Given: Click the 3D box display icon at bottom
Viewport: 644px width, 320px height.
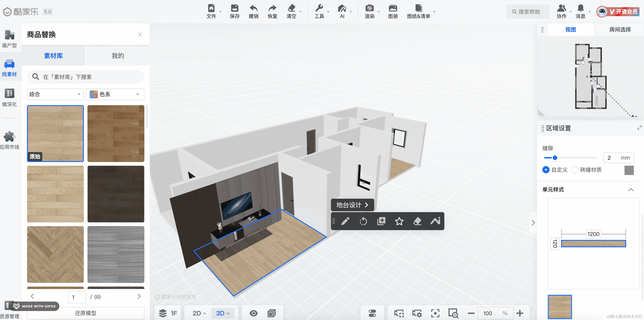Looking at the screenshot, I should pyautogui.click(x=271, y=313).
